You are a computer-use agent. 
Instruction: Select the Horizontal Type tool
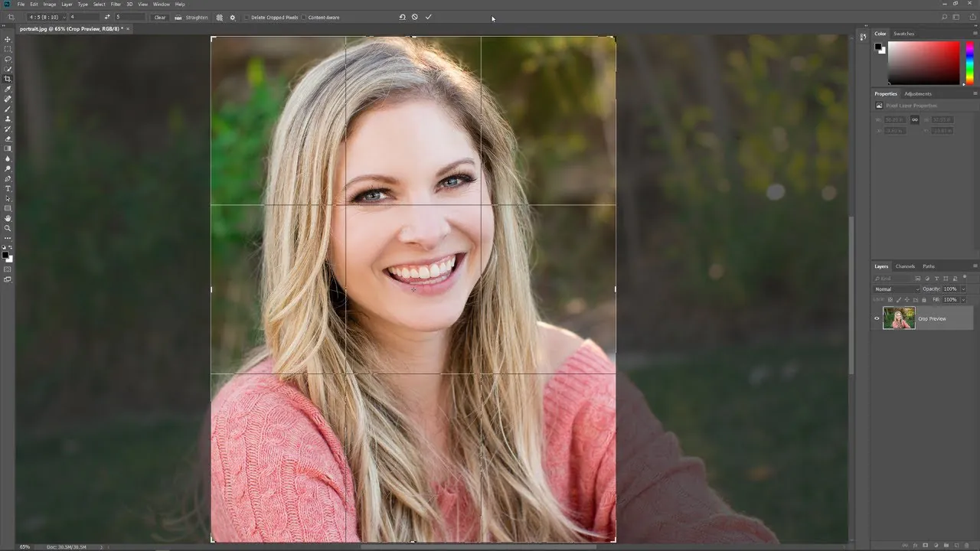[x=8, y=188]
